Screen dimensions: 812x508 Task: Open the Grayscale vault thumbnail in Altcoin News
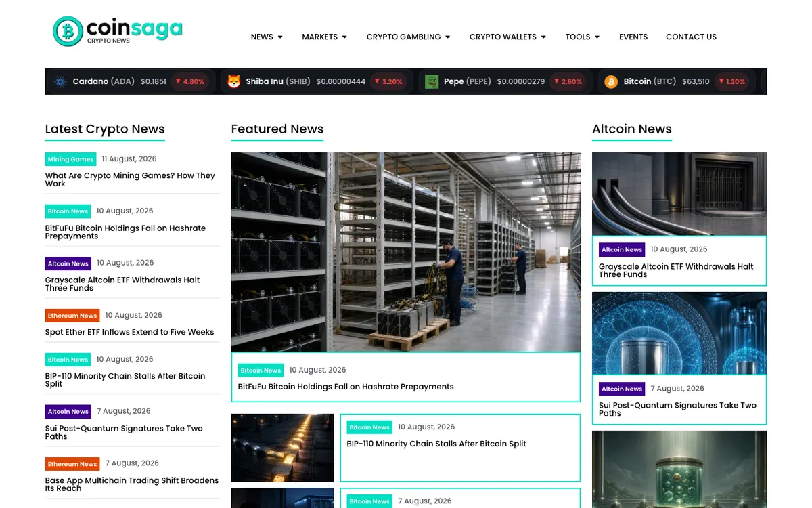coord(679,194)
